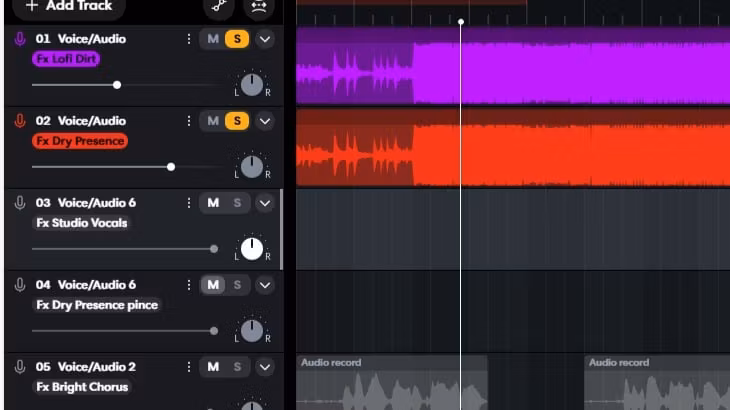Open the Fx Dry Presence pince effect
Viewport: 730px width, 410px height.
tap(97, 305)
